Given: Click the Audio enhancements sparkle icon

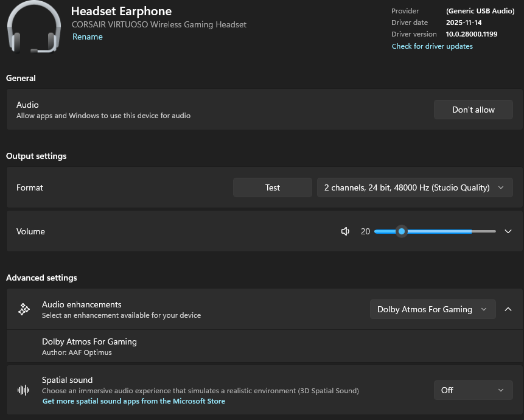Looking at the screenshot, I should [24, 309].
